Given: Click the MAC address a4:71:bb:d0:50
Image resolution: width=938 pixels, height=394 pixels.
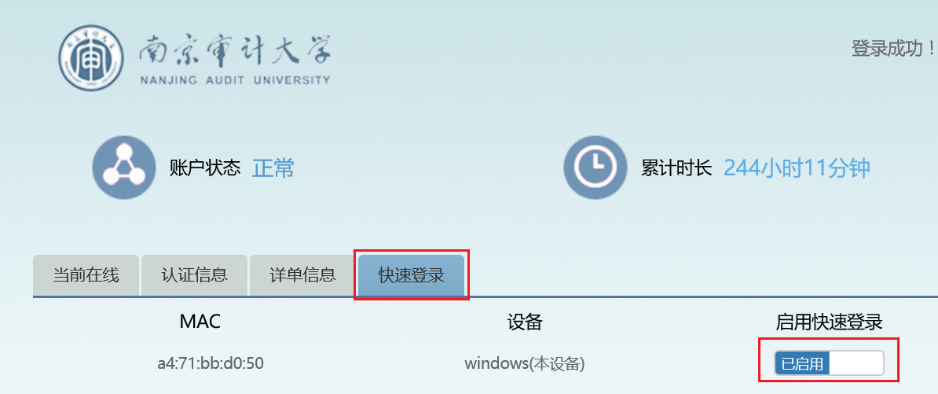Looking at the screenshot, I should click(211, 363).
